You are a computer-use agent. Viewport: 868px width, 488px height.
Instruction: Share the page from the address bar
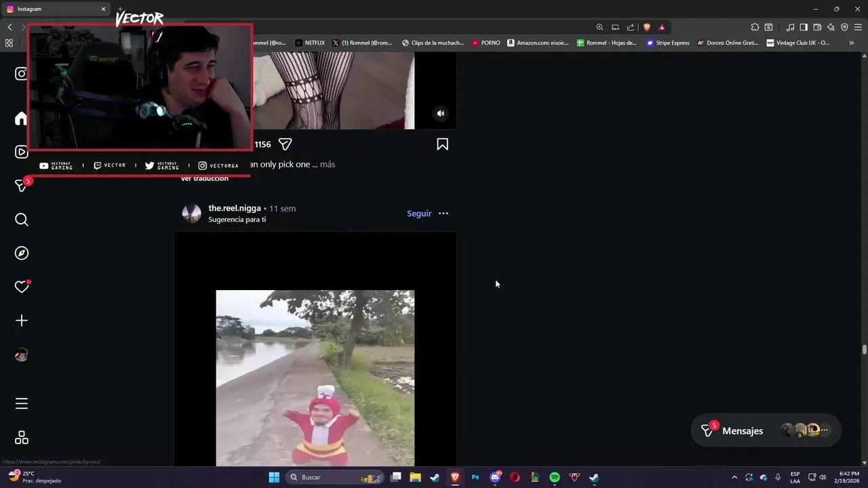coord(631,27)
